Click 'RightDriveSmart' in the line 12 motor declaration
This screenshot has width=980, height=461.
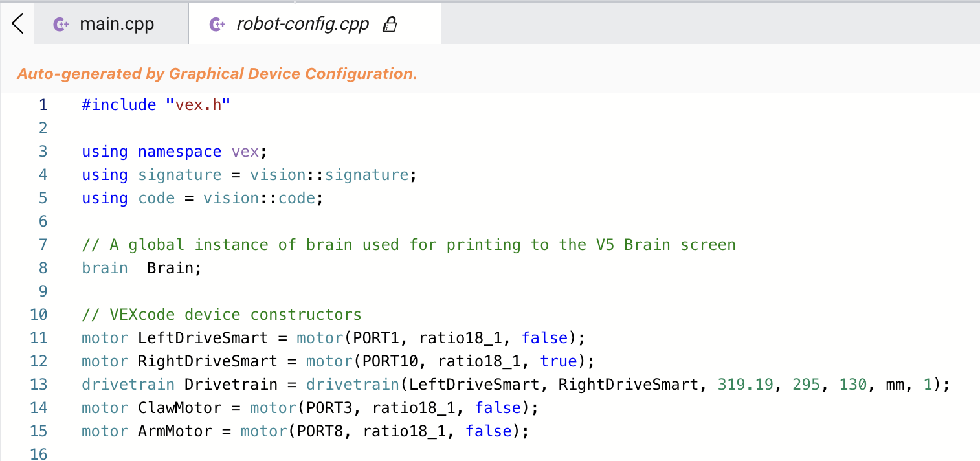click(207, 361)
